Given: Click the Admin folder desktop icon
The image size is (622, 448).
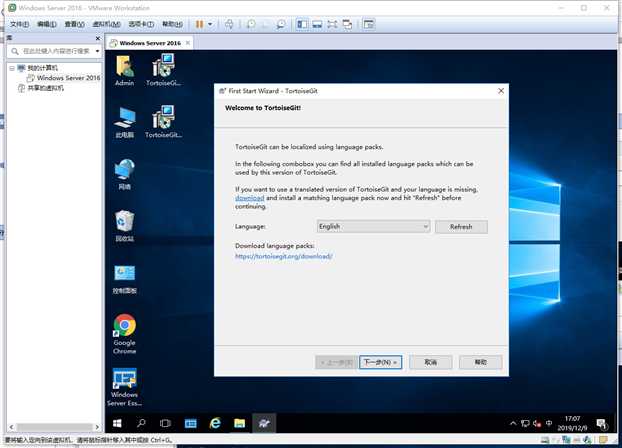Looking at the screenshot, I should [x=125, y=70].
